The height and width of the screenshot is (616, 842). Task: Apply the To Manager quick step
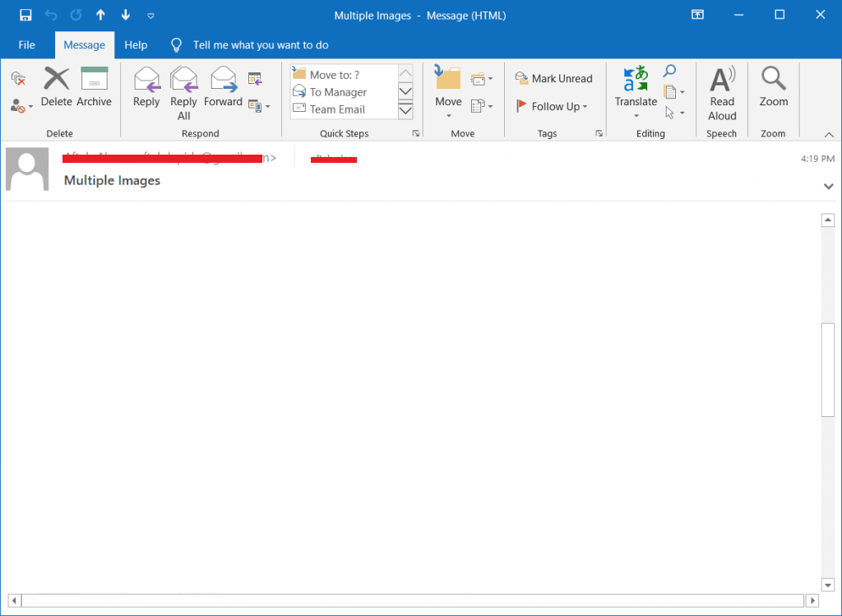tap(337, 92)
